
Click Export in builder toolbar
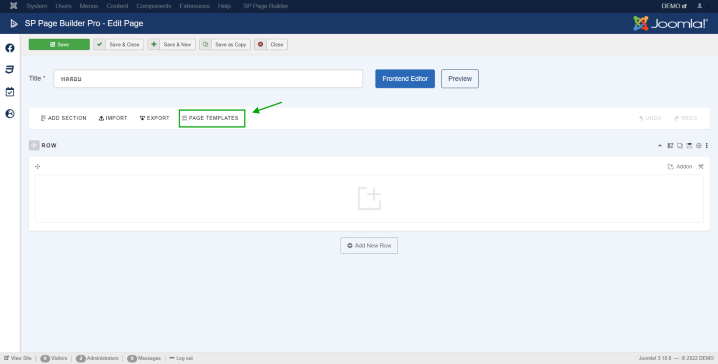[x=155, y=118]
